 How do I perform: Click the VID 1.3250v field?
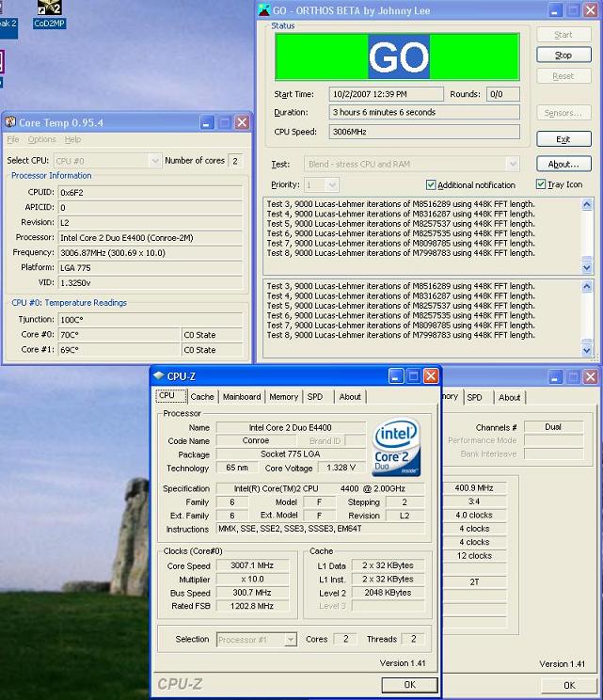(151, 283)
